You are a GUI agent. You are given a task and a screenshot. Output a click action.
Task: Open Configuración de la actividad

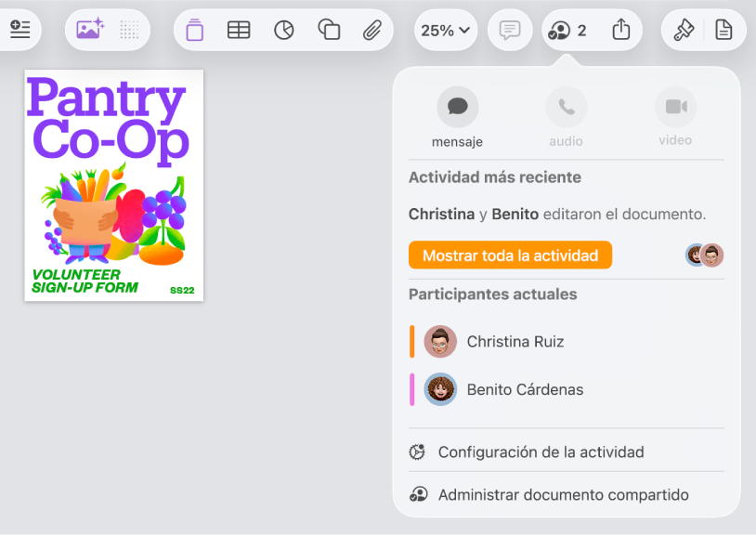tap(541, 451)
